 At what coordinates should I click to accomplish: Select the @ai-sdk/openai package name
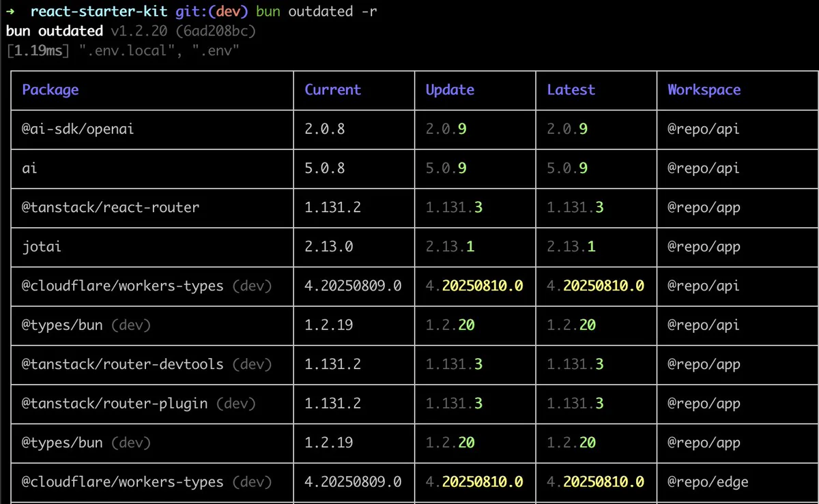78,129
